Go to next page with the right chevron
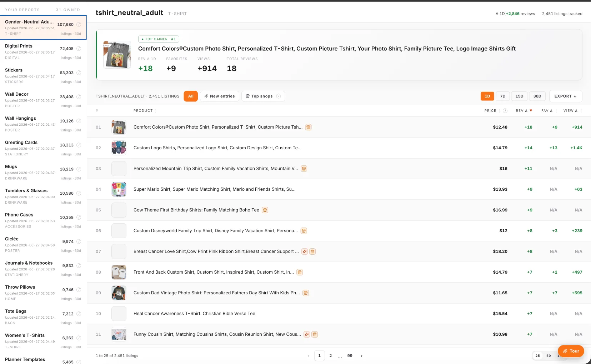 tap(362, 356)
